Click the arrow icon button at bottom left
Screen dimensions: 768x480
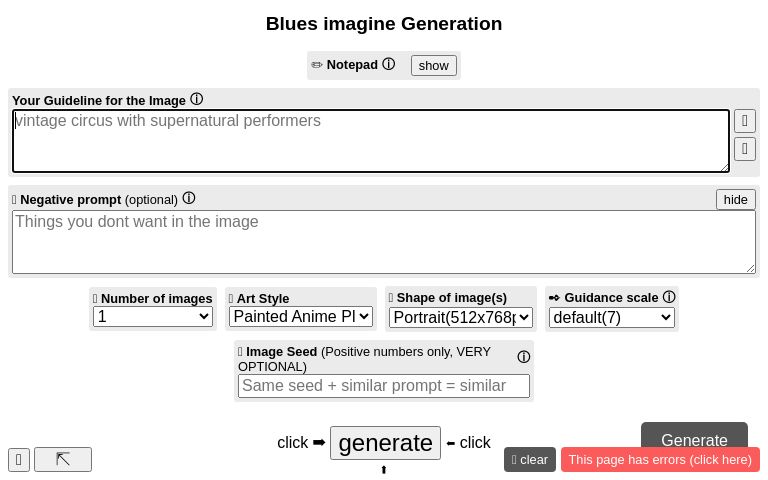(x=63, y=459)
